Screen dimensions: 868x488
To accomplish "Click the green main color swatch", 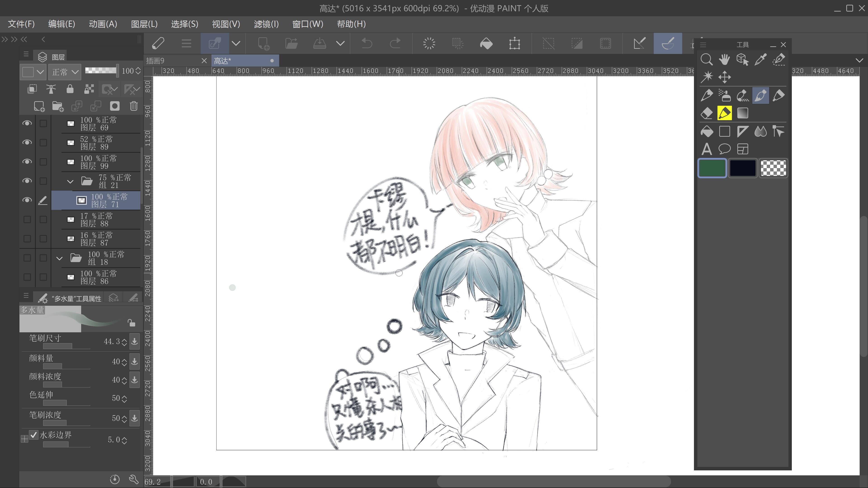I will pos(712,168).
